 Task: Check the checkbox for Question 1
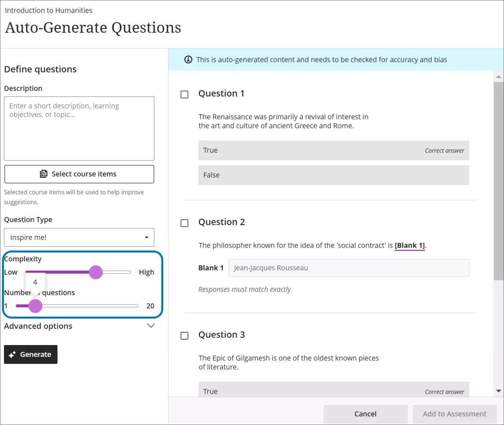coord(184,94)
